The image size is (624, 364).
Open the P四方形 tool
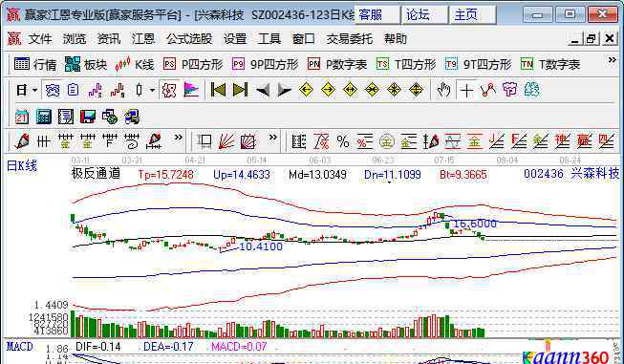click(193, 64)
